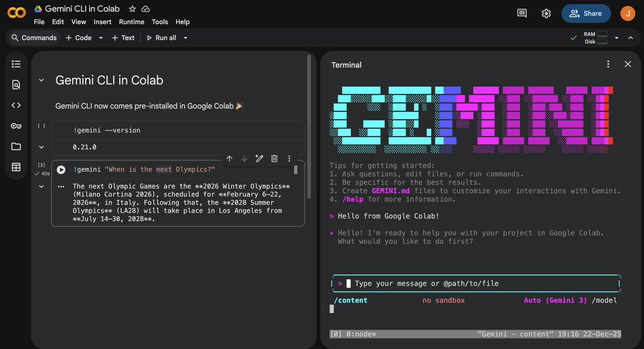Click the Google Drive notebook icon
Screen dimensions: 644x349
(38, 9)
